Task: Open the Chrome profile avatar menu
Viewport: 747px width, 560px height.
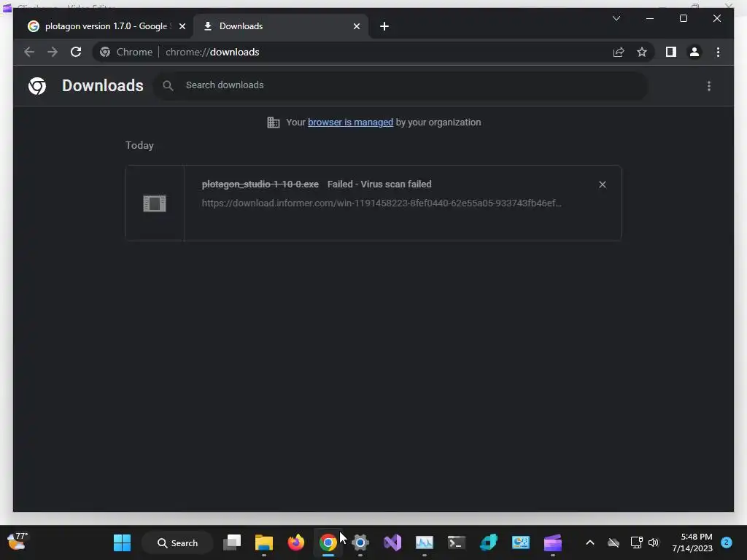Action: pyautogui.click(x=694, y=52)
